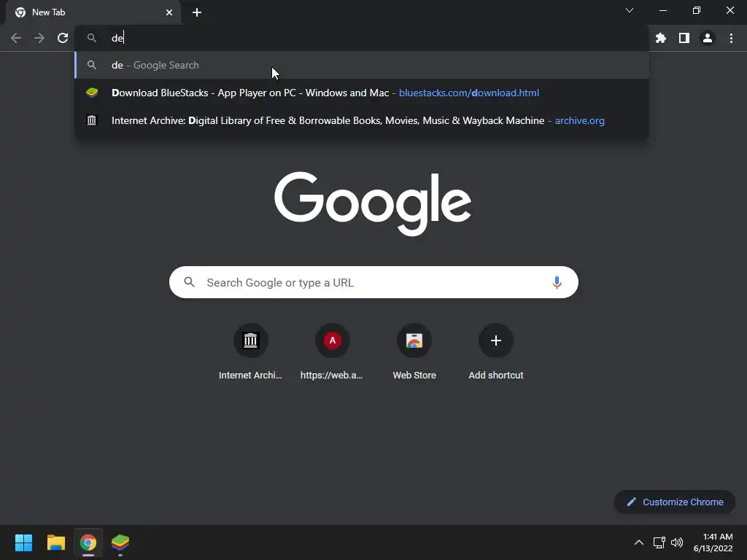
Task: Open the Web Store shortcut tile
Action: pyautogui.click(x=414, y=352)
